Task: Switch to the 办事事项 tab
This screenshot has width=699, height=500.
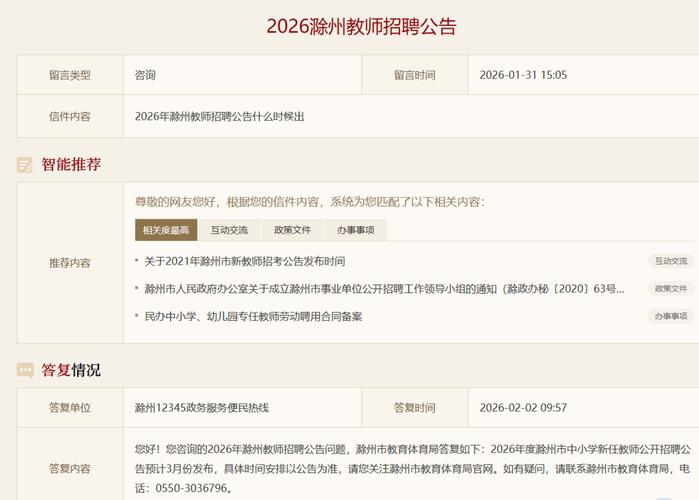Action: click(x=356, y=230)
